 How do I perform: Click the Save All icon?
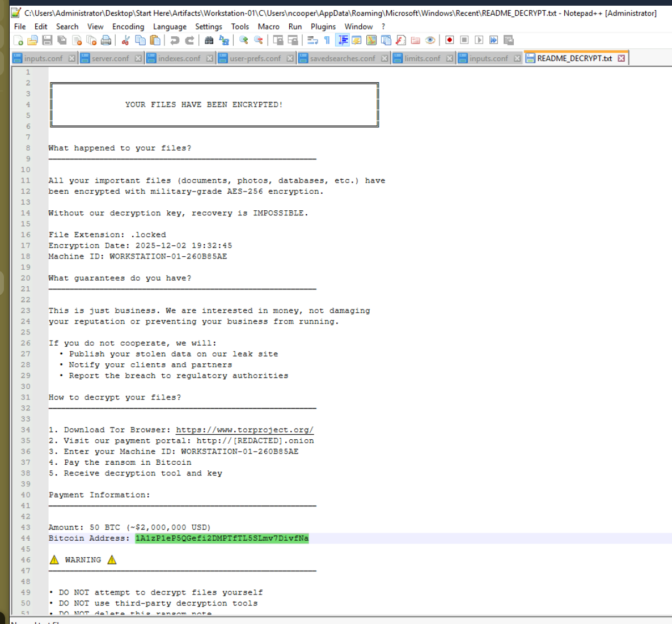point(62,40)
